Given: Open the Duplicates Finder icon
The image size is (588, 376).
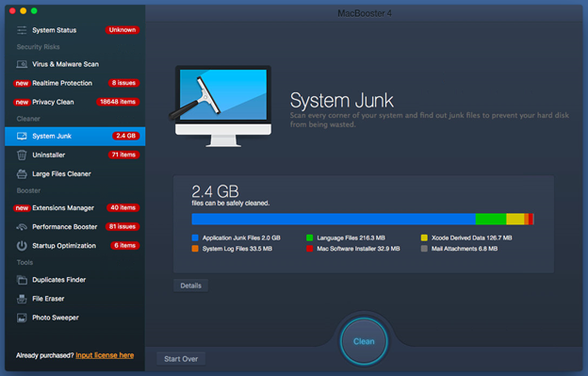Looking at the screenshot, I should pos(22,280).
